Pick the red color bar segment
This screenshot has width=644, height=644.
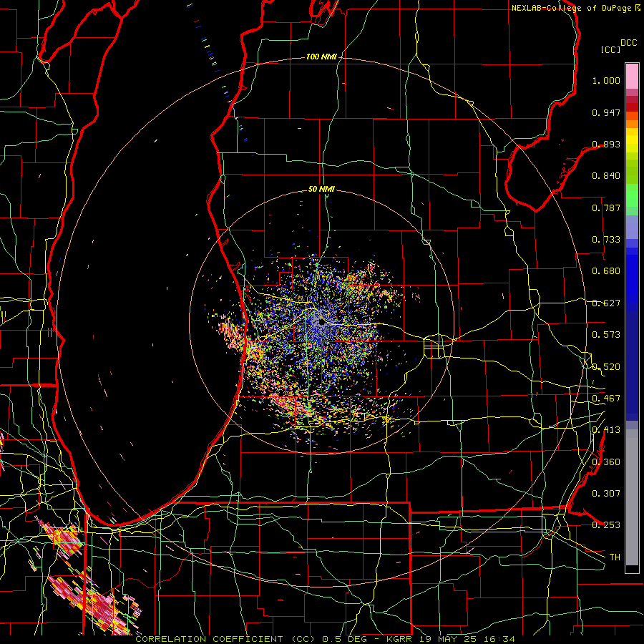click(x=632, y=107)
